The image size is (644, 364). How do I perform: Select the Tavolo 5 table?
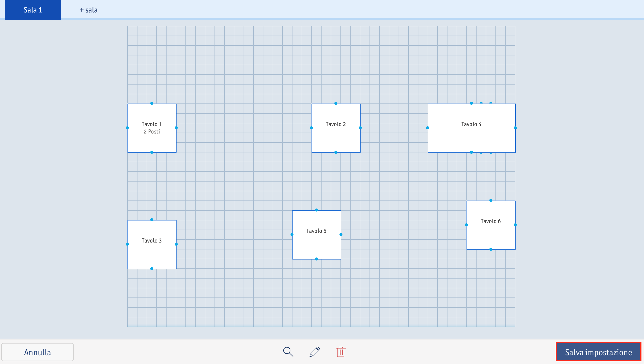[316, 235]
